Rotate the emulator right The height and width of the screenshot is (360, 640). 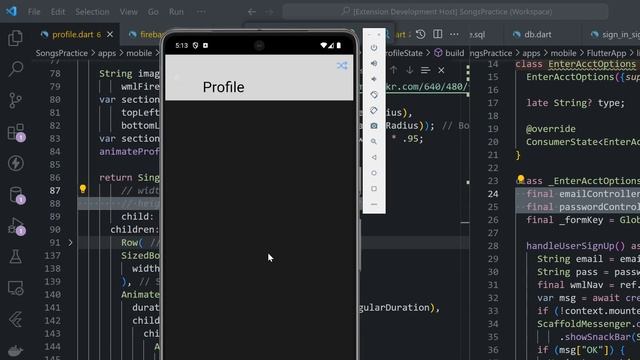click(x=374, y=110)
